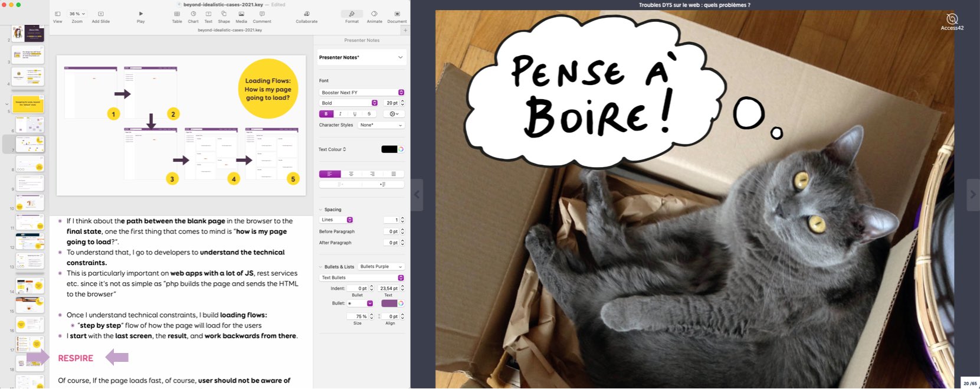980x389 pixels.
Task: Open the Booster Next FY font dropdown
Action: tap(361, 93)
